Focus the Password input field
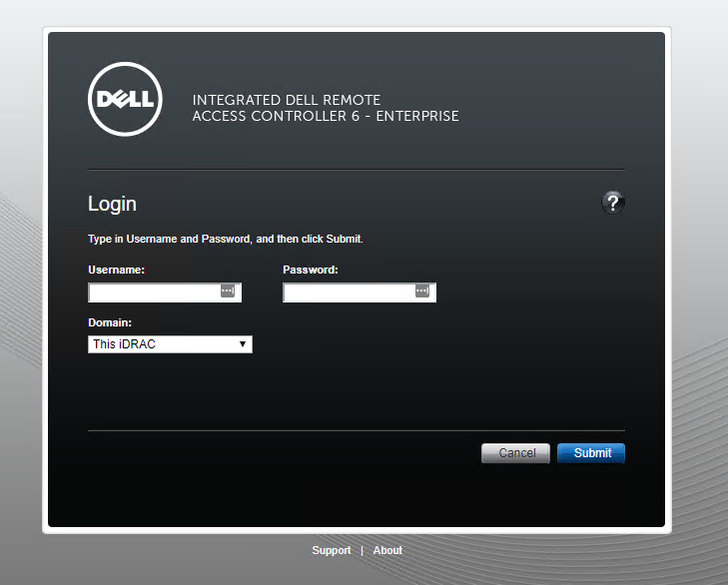The height and width of the screenshot is (585, 728). [360, 292]
